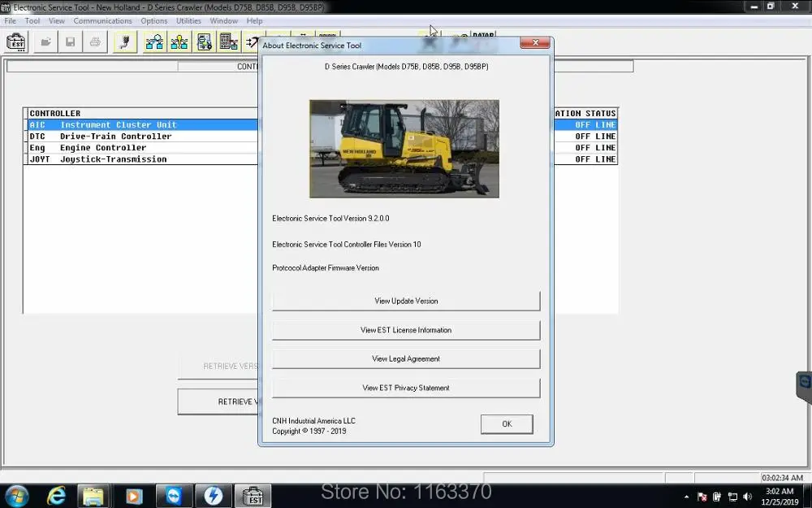Click the controller configuration toolbar icon
The width and height of the screenshot is (812, 508).
click(x=205, y=42)
